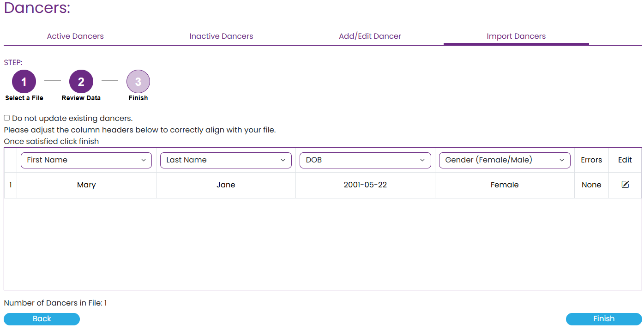The image size is (644, 330).
Task: Click the Jane last name cell
Action: [x=226, y=185]
